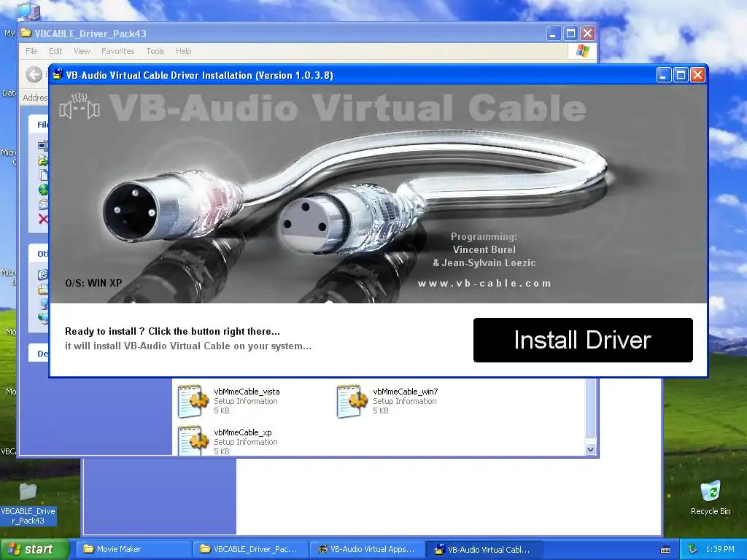Minimize the VB-Audio installer window
The image size is (747, 560).
(x=664, y=75)
